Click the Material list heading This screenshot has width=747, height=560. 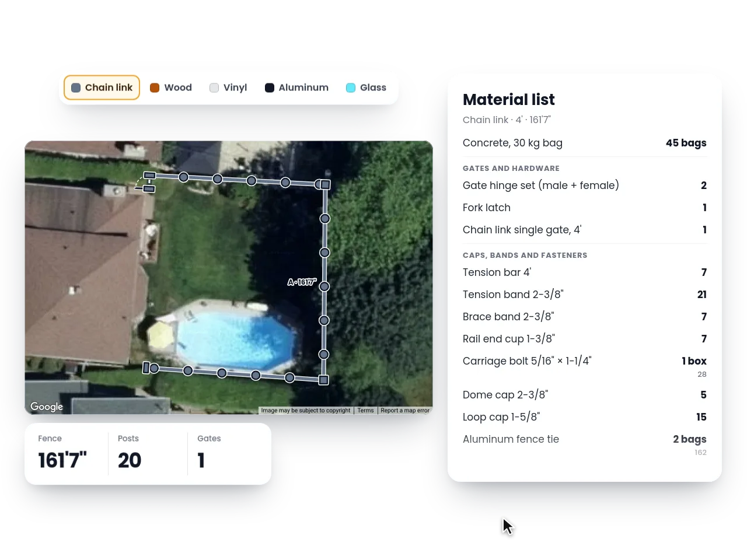point(509,100)
